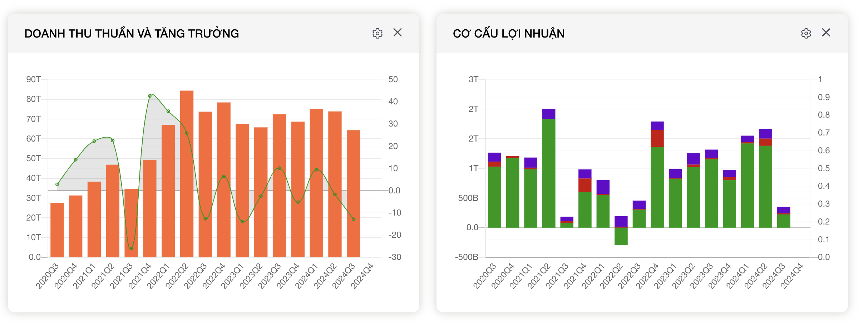Select the 2024Q3 green profit bar
This screenshot has height=326, width=868.
coord(784,221)
